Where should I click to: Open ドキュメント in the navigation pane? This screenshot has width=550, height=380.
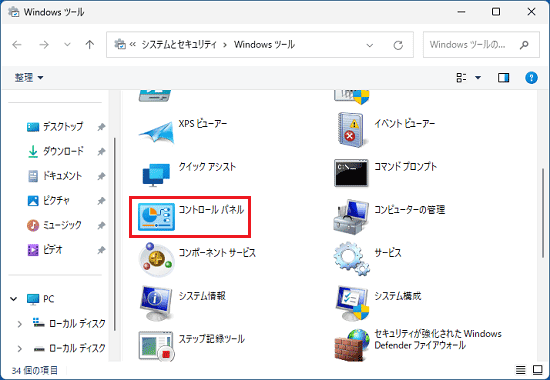pyautogui.click(x=54, y=176)
